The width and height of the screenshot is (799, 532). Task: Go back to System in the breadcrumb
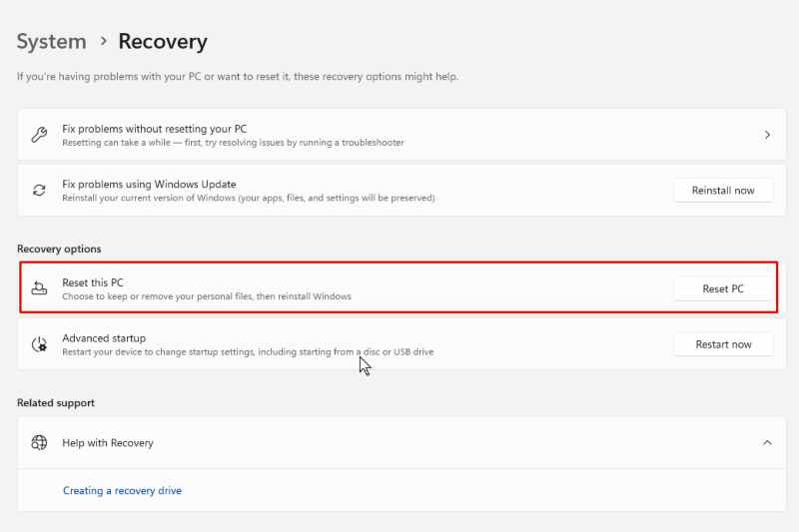(51, 42)
